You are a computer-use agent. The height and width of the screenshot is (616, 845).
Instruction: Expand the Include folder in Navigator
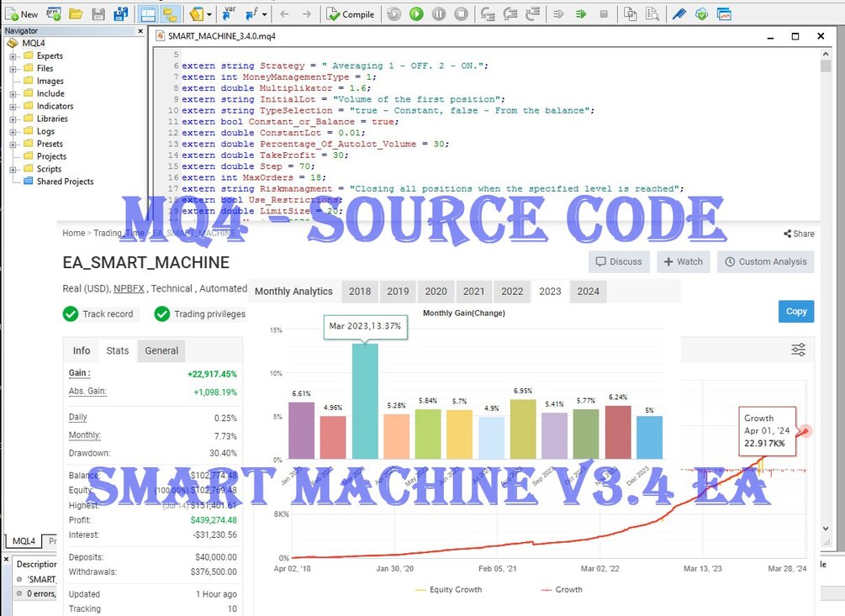pos(13,93)
